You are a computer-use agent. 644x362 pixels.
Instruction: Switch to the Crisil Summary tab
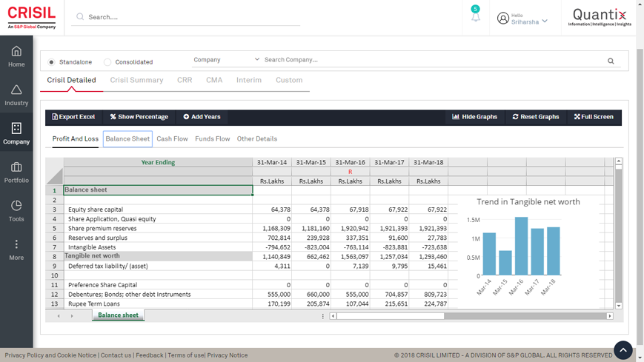pos(136,80)
